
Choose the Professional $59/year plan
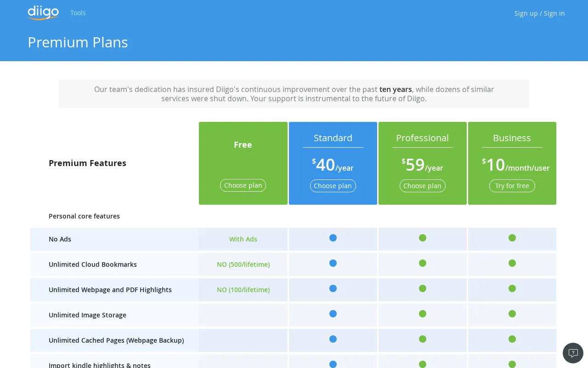click(423, 186)
